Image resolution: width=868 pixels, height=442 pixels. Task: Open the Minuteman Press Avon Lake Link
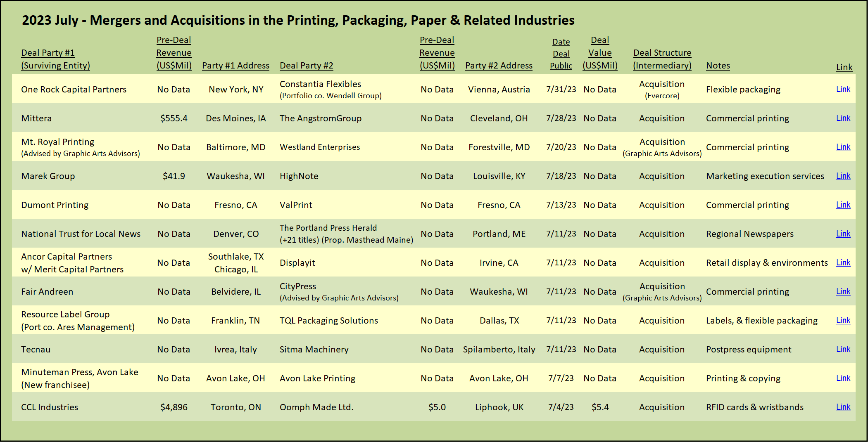843,378
